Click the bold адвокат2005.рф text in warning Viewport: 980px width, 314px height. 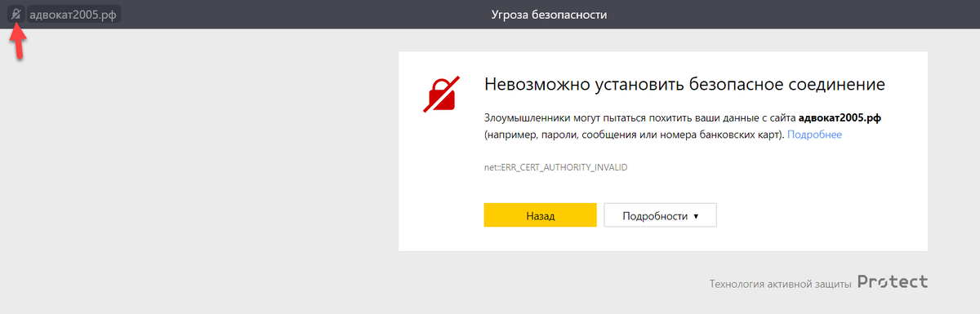(840, 118)
